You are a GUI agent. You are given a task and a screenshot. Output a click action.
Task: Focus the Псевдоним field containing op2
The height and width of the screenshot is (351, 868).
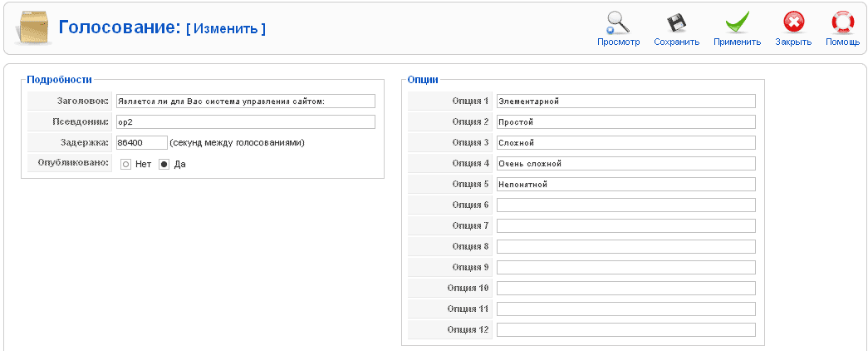[245, 122]
